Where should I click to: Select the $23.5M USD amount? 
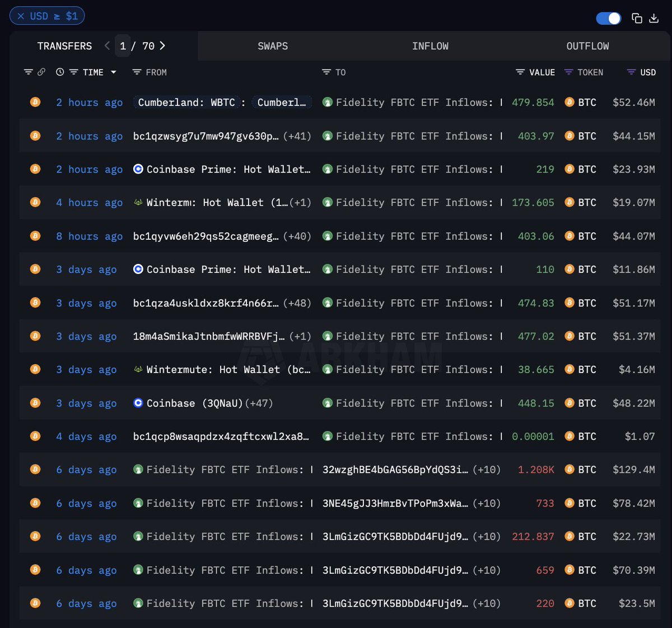click(x=637, y=603)
